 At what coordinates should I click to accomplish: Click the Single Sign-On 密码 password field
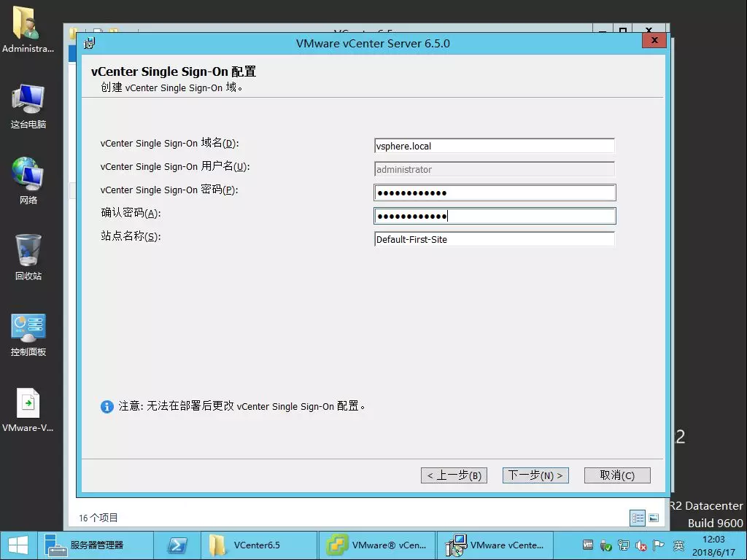(x=495, y=192)
